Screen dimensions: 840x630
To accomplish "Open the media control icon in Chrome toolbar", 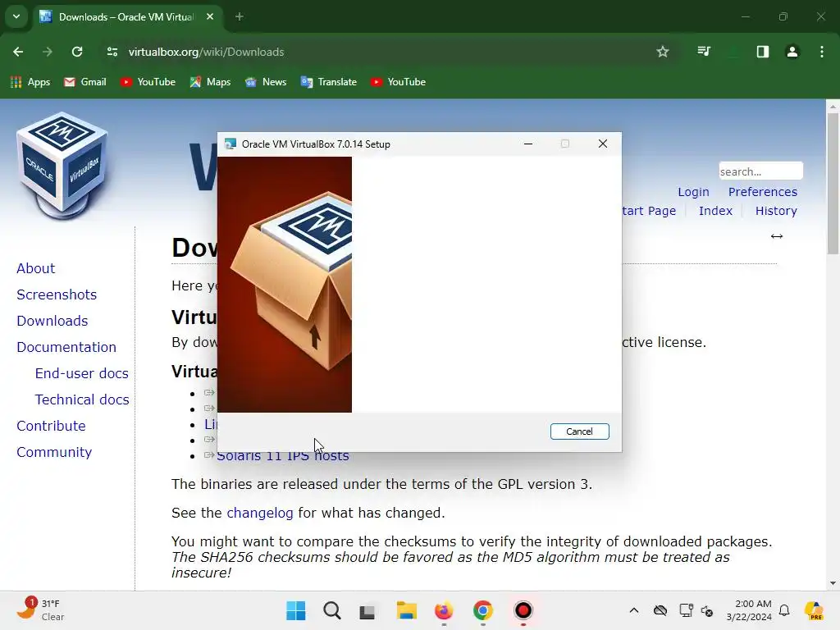I will (x=704, y=52).
